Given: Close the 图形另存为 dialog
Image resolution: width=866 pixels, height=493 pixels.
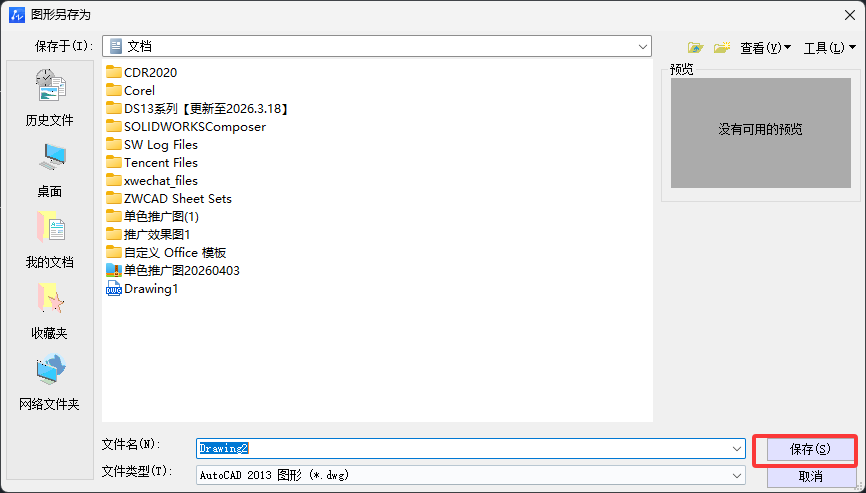Looking at the screenshot, I should (850, 15).
